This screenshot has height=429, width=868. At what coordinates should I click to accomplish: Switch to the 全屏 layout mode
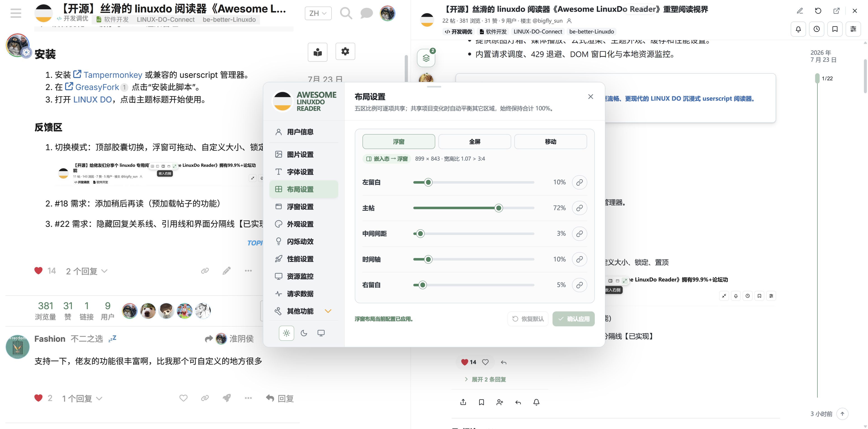point(474,142)
